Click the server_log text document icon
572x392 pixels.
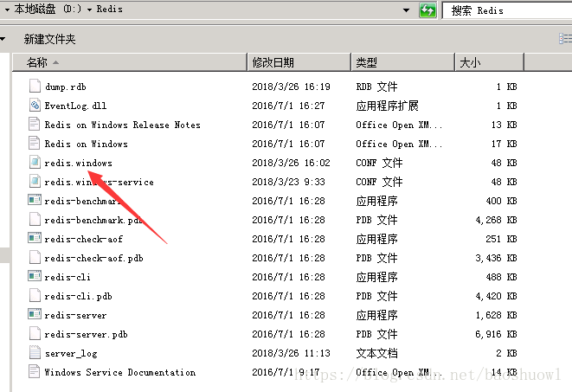[x=35, y=352]
